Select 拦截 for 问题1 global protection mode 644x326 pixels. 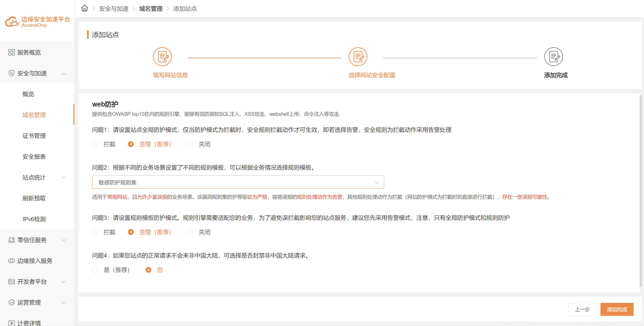pyautogui.click(x=95, y=144)
